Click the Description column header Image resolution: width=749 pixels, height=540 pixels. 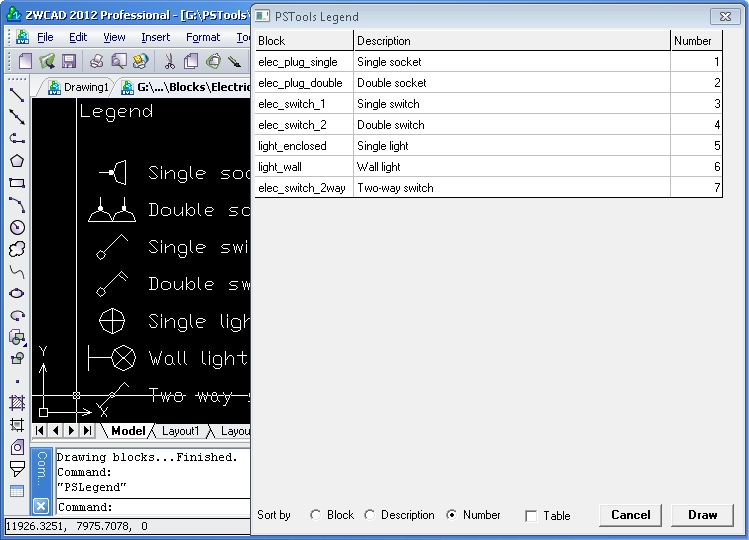tap(512, 41)
